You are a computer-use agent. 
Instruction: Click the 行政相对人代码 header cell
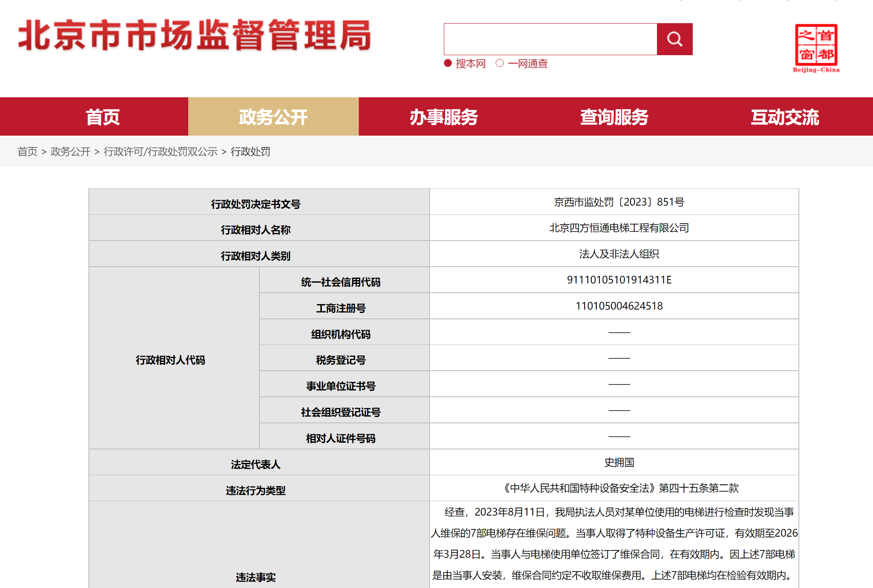pos(174,358)
